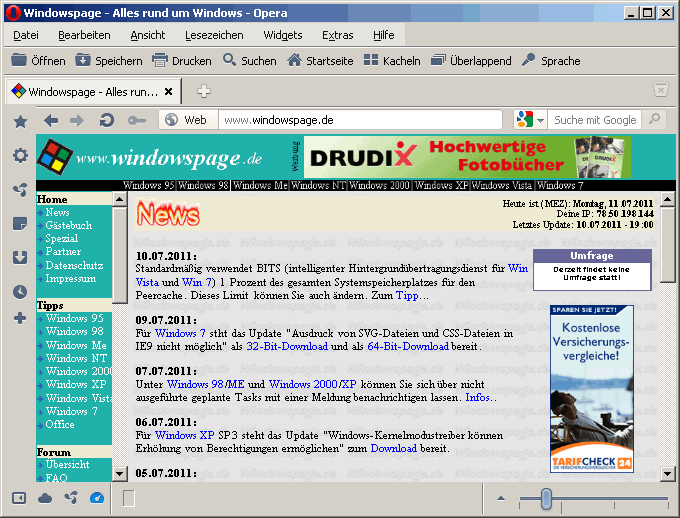This screenshot has height=518, width=680.
Task: Click the address field showing www.windowspage.de
Action: (x=360, y=120)
